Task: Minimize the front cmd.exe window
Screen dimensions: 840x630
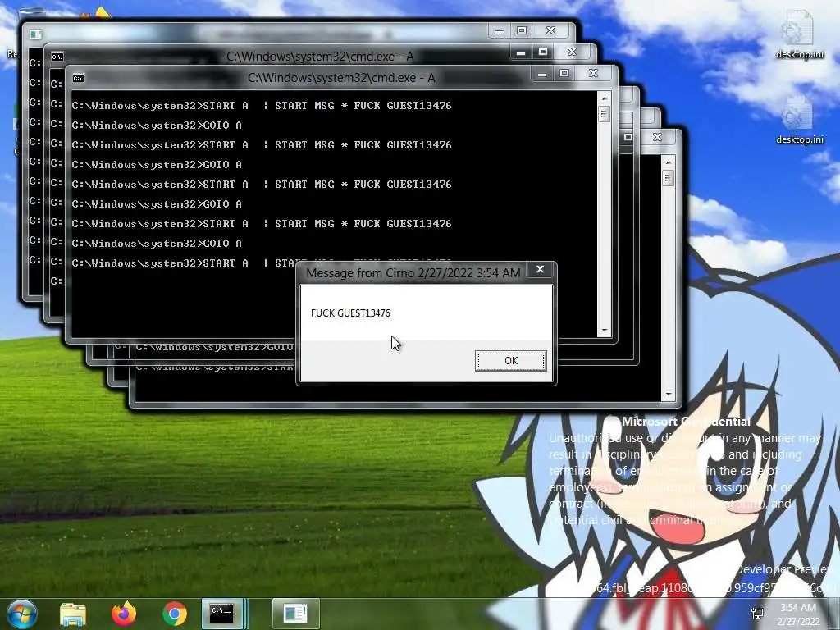Action: click(x=542, y=74)
